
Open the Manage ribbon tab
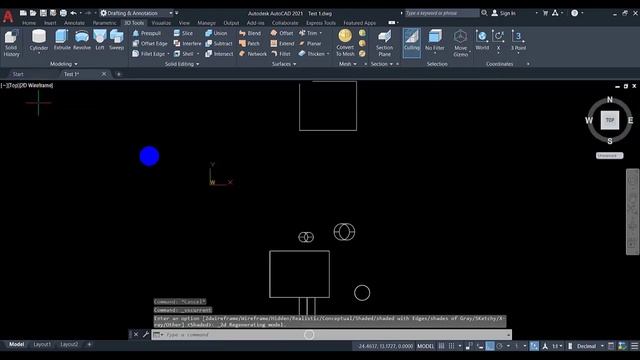(x=207, y=23)
